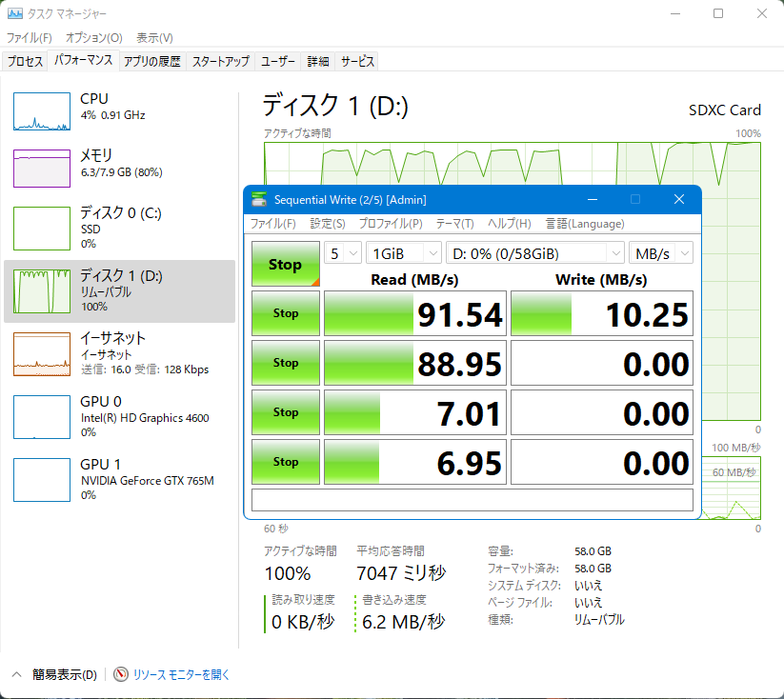Open Task Manager ファイル(F) menu
Viewport: 784px width, 699px height.
pyautogui.click(x=29, y=38)
